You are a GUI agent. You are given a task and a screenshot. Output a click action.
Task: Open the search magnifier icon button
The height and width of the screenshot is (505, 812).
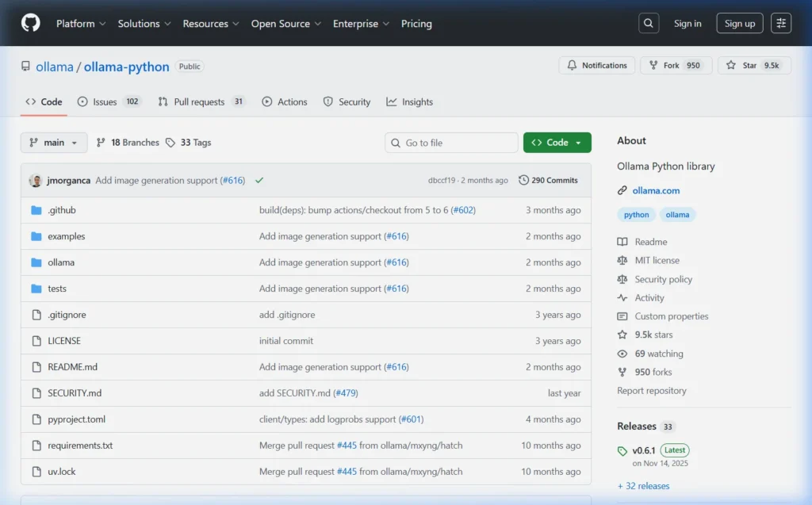649,23
